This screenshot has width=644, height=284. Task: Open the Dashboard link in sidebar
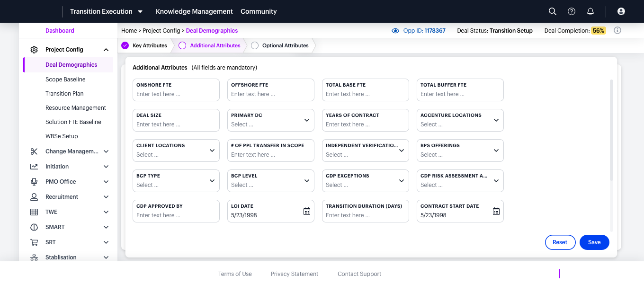click(x=60, y=31)
